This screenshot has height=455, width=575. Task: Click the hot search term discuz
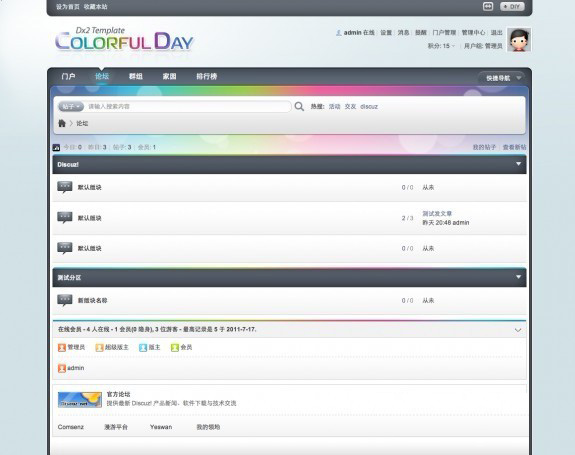369,107
